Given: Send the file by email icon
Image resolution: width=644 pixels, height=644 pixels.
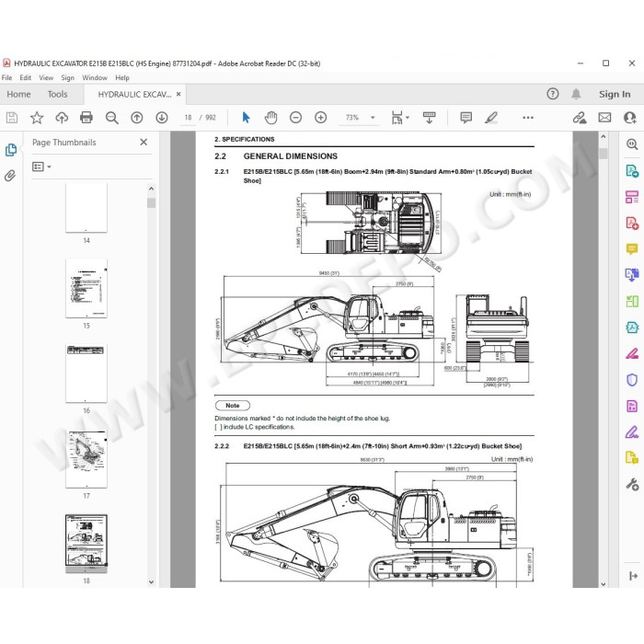Looking at the screenshot, I should (x=604, y=118).
